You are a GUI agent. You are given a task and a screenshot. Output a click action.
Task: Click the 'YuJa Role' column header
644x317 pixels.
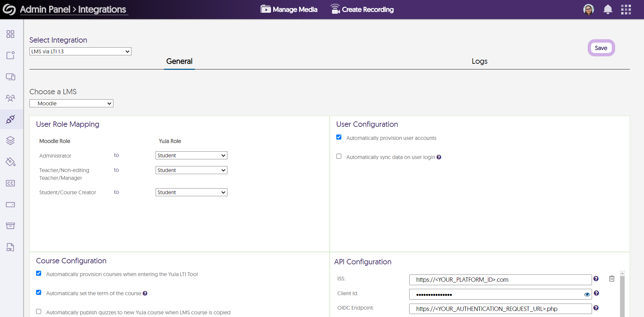coord(170,141)
